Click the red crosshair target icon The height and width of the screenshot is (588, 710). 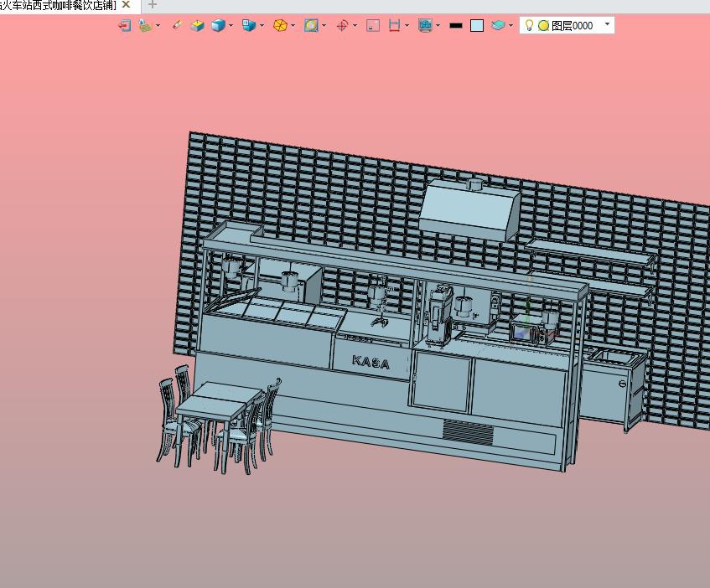342,25
